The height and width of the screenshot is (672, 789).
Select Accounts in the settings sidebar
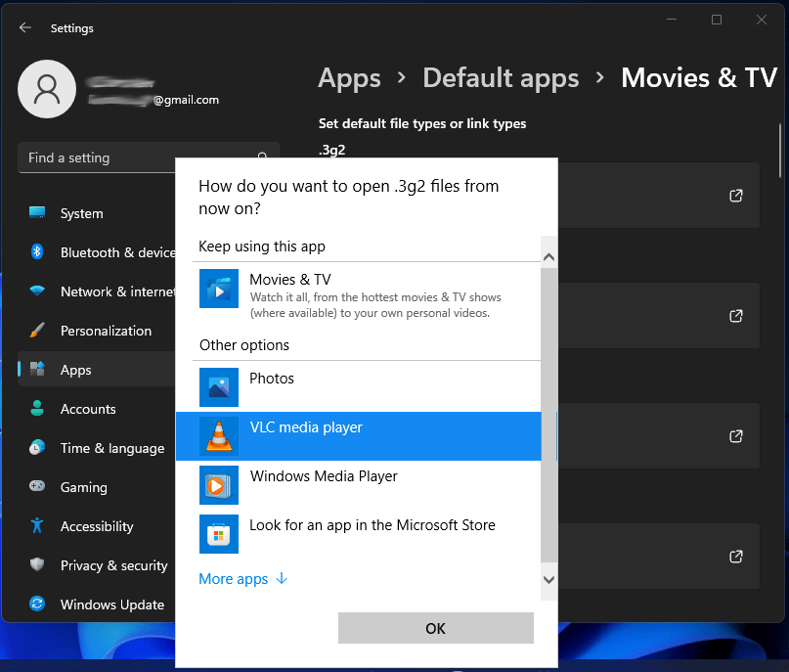point(88,409)
